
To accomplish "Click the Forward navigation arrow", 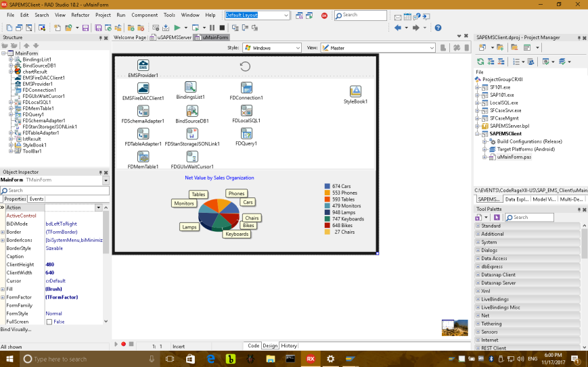I will [x=415, y=28].
